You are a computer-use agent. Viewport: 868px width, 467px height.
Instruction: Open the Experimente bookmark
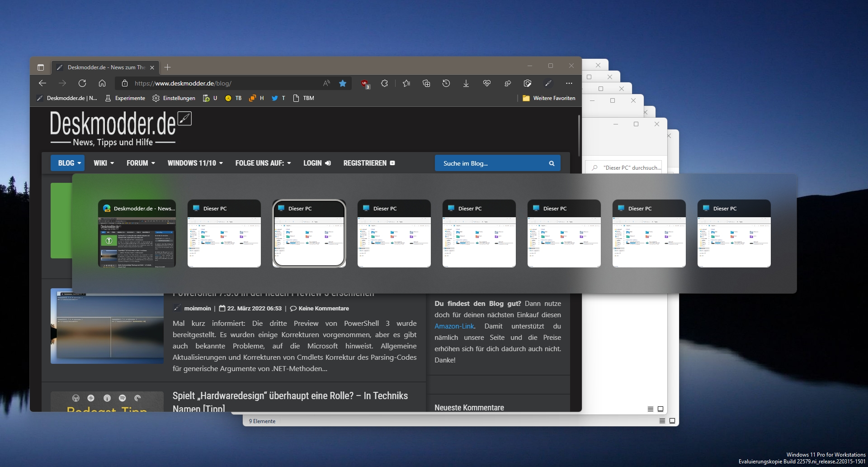(125, 98)
